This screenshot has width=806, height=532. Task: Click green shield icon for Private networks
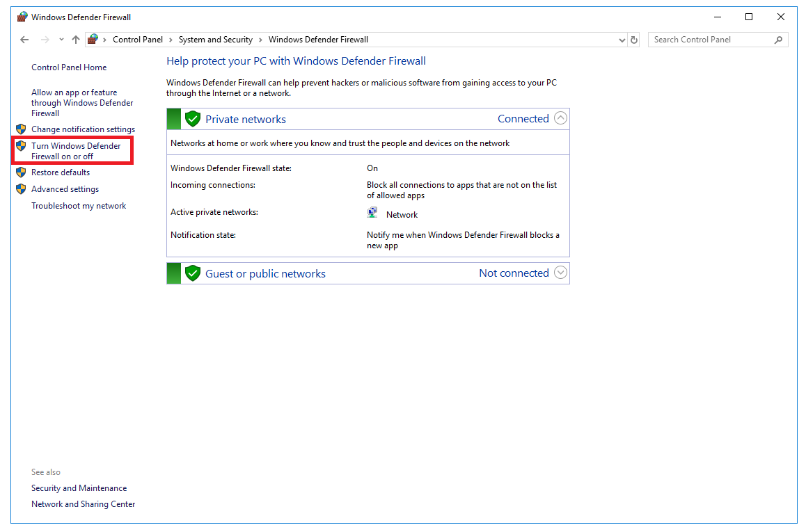point(193,119)
